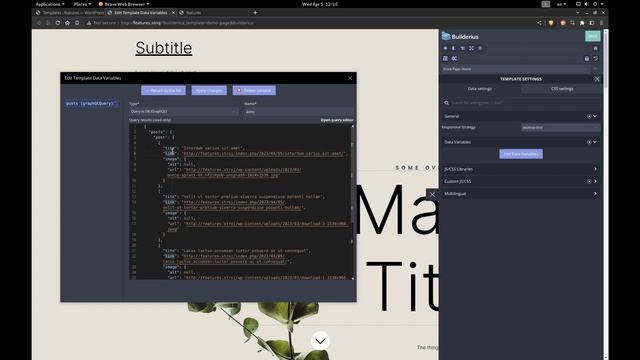Reload the page in Brave
Image resolution: width=640 pixels, height=360 pixels.
[x=58, y=23]
